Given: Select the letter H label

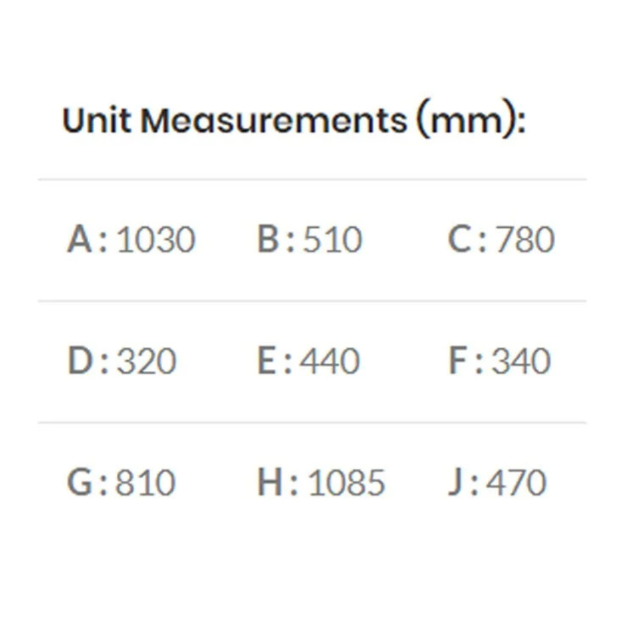Looking at the screenshot, I should click(x=270, y=483).
